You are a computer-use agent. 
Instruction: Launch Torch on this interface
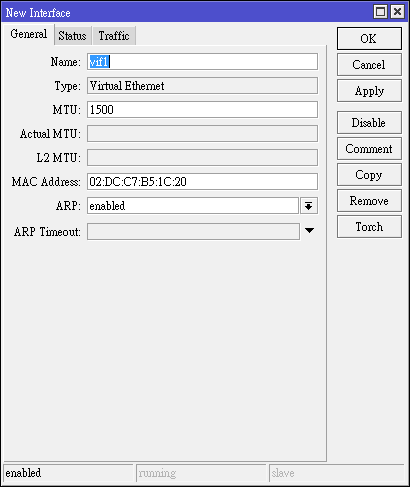[369, 227]
